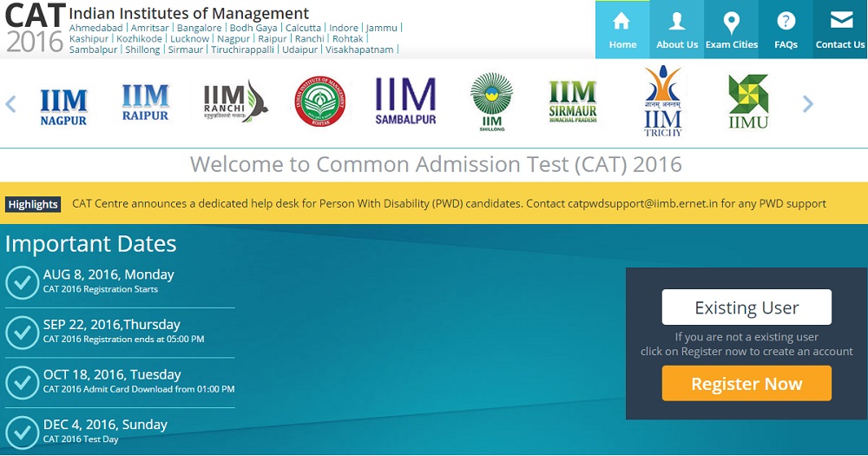Click the Amritsar institute link
This screenshot has height=456, width=868.
tap(150, 28)
